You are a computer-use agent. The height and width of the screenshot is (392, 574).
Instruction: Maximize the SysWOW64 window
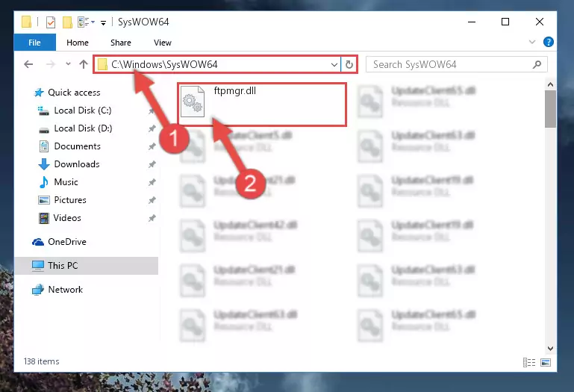[505, 22]
